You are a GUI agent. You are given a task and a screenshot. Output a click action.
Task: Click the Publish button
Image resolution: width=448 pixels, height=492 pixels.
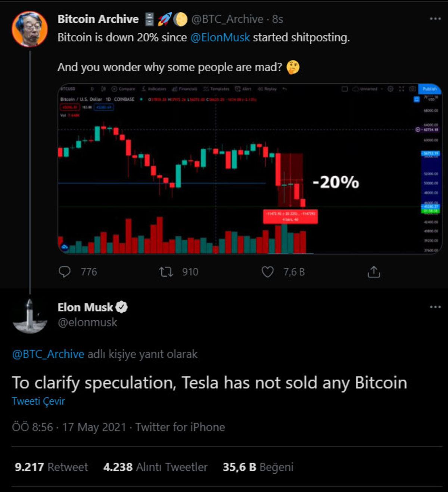(430, 89)
